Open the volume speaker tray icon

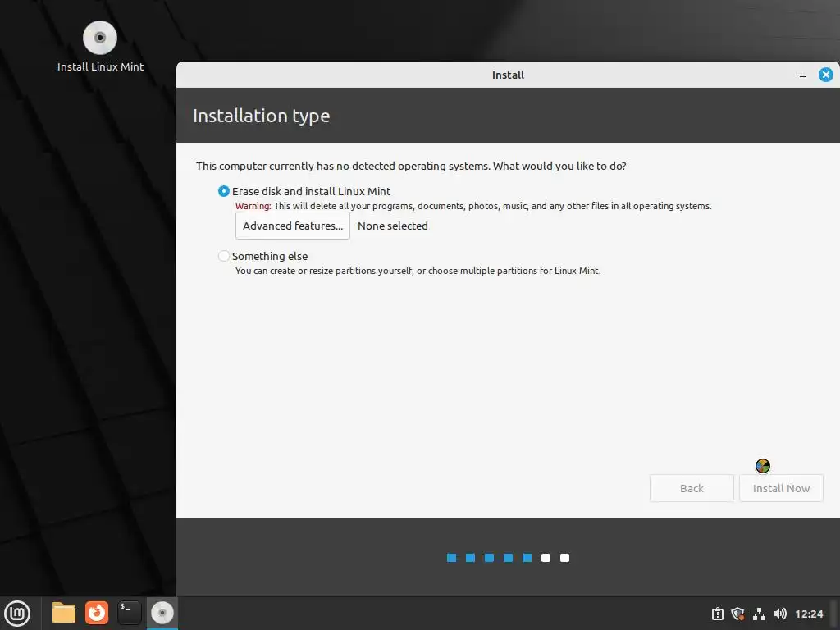coord(780,614)
